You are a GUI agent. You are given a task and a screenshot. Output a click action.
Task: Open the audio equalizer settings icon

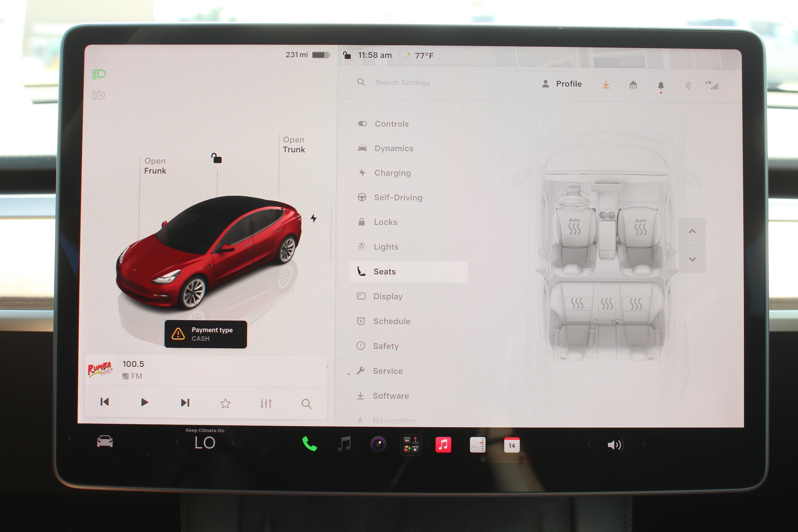pos(266,403)
